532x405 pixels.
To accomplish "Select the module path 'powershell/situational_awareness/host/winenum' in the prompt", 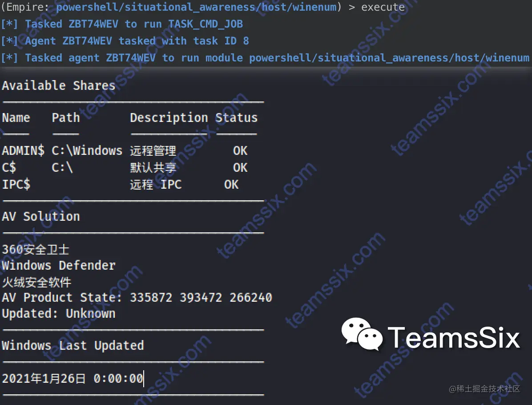I will click(x=197, y=7).
